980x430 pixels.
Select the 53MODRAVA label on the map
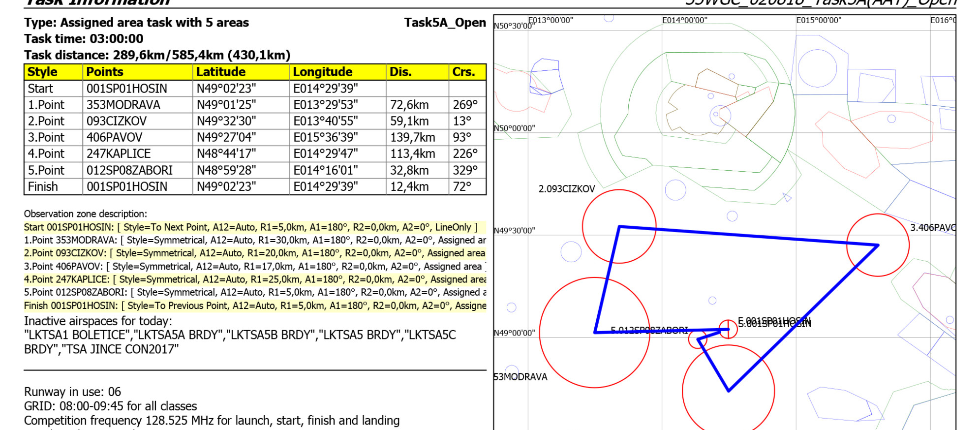(x=521, y=377)
